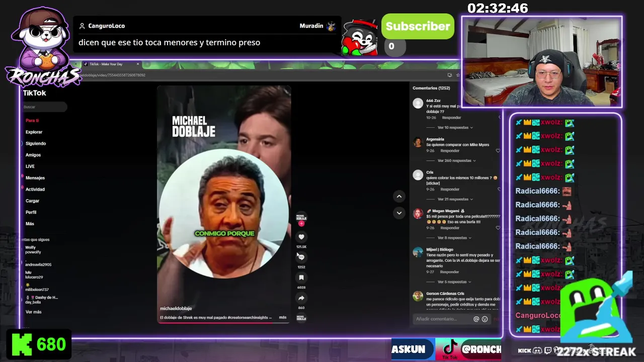Go to next video with down arrow

coord(399,213)
